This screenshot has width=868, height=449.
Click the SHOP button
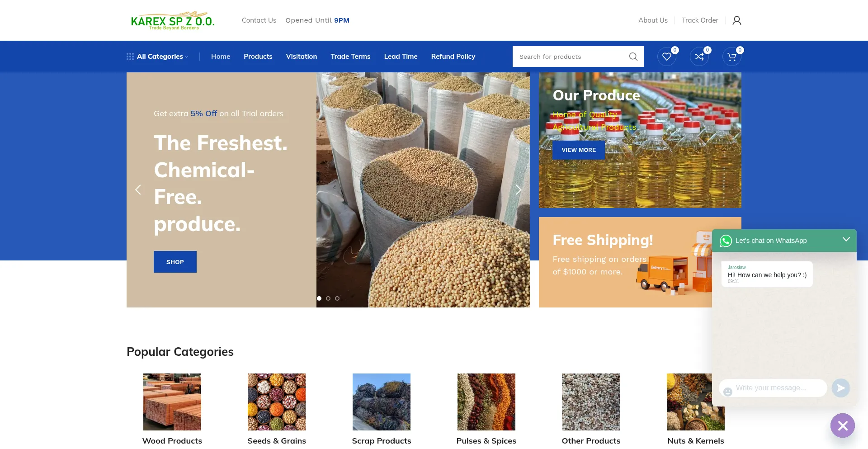point(175,262)
